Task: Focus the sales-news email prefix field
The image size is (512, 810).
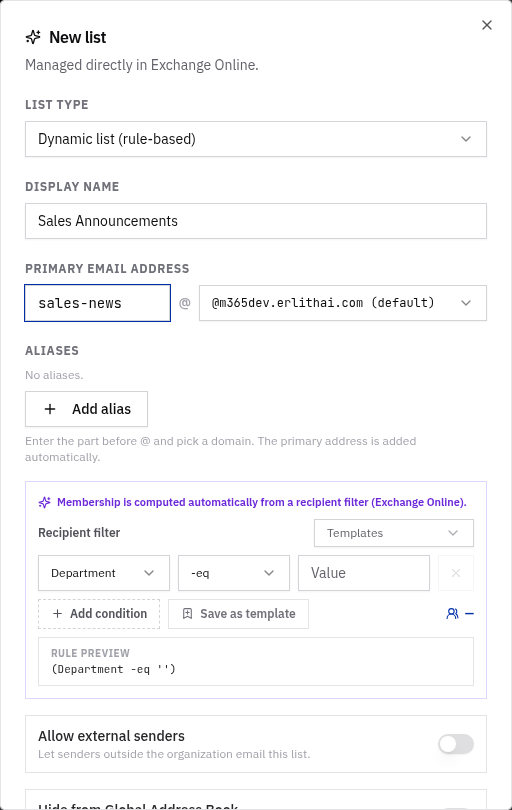Action: [98, 303]
